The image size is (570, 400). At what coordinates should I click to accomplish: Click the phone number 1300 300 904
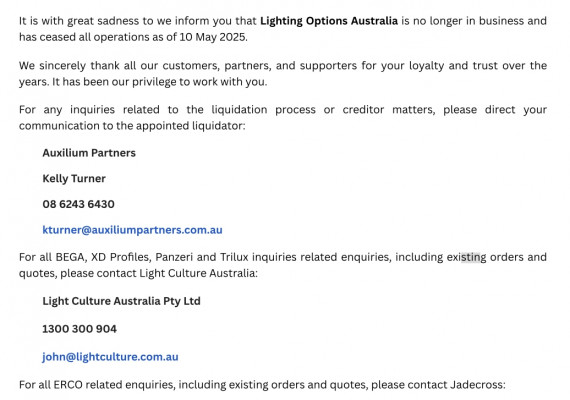tap(80, 329)
